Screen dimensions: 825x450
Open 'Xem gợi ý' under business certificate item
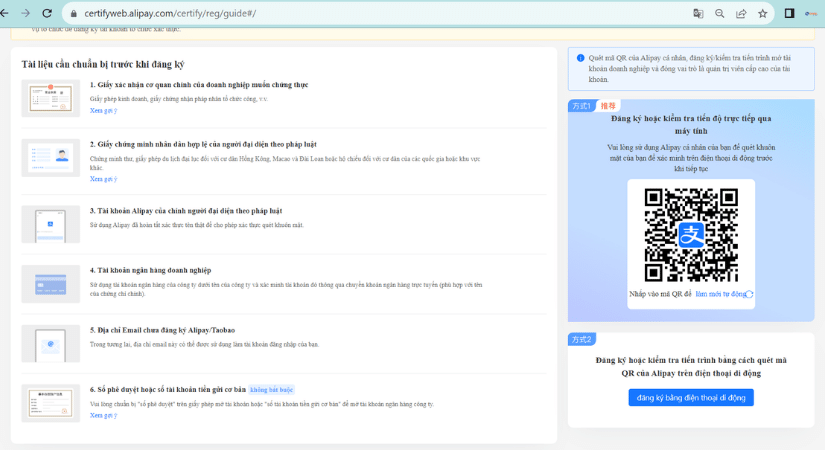(x=103, y=111)
